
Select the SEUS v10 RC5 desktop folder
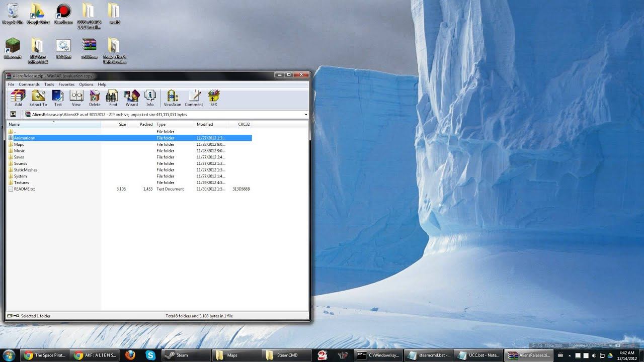coord(89,16)
